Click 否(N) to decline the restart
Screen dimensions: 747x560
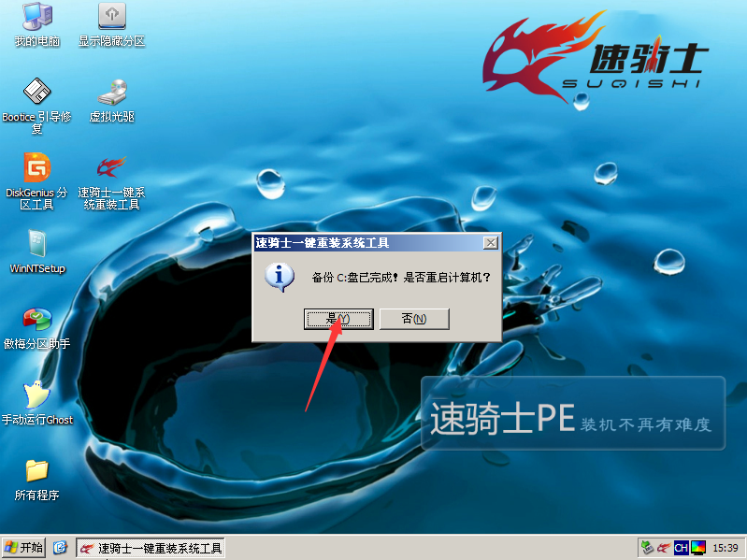pyautogui.click(x=414, y=319)
